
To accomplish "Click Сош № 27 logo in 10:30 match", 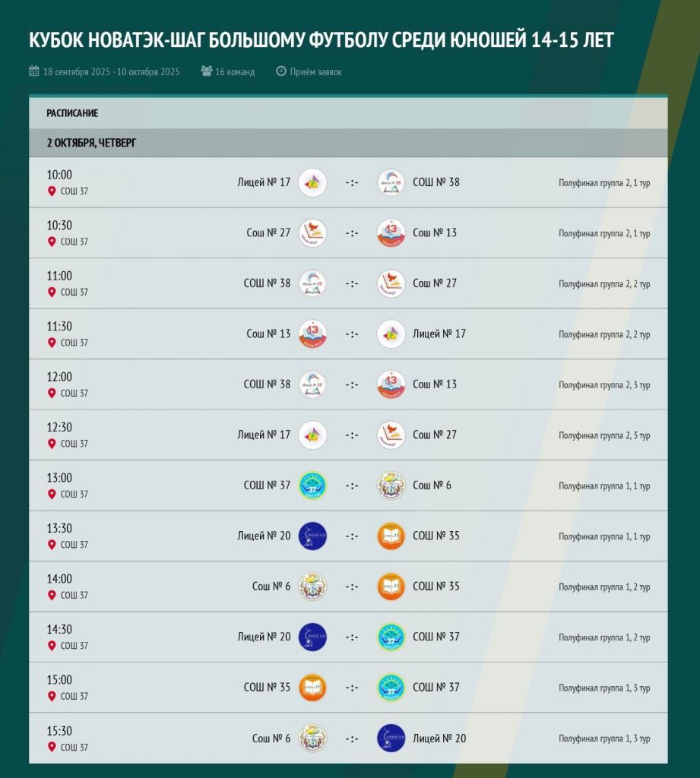I will [x=312, y=233].
